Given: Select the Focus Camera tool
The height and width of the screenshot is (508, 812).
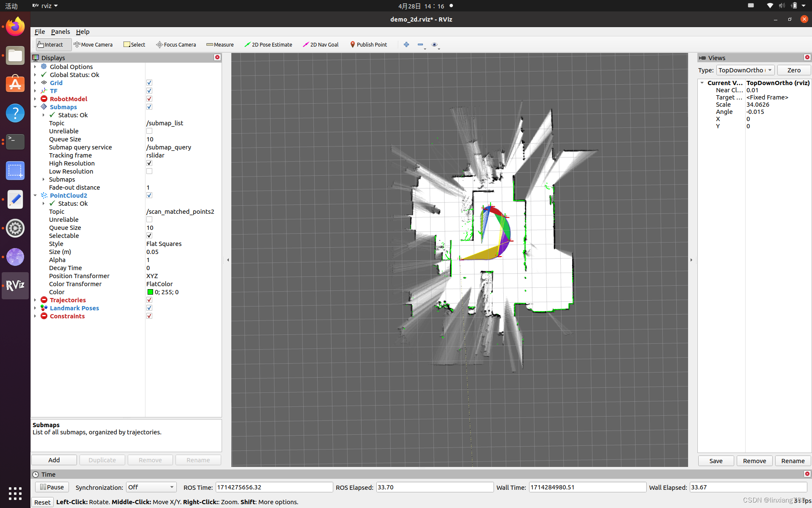Looking at the screenshot, I should click(176, 44).
